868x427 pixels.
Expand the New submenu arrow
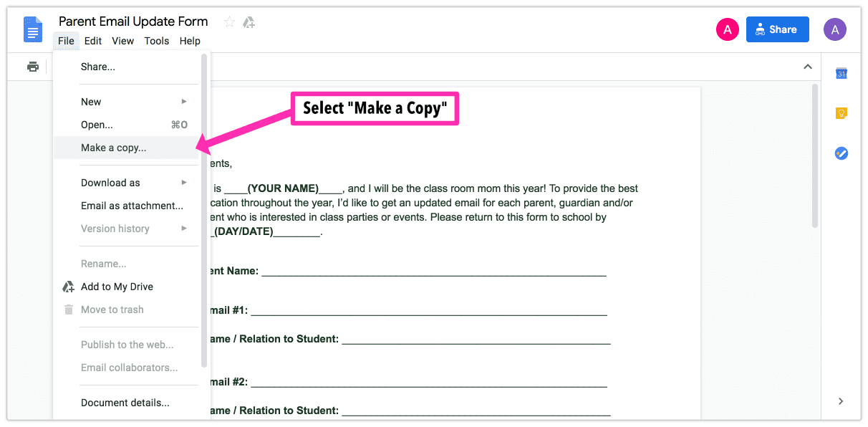click(184, 102)
